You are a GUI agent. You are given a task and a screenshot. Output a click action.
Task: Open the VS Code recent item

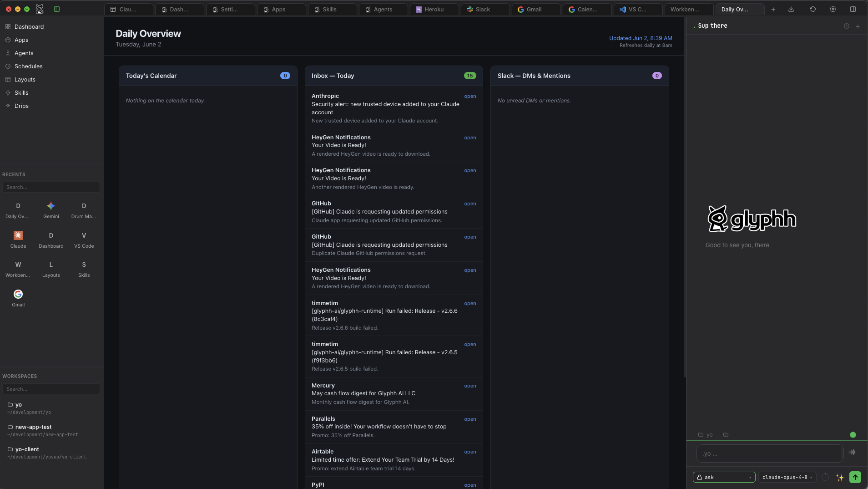(x=84, y=239)
